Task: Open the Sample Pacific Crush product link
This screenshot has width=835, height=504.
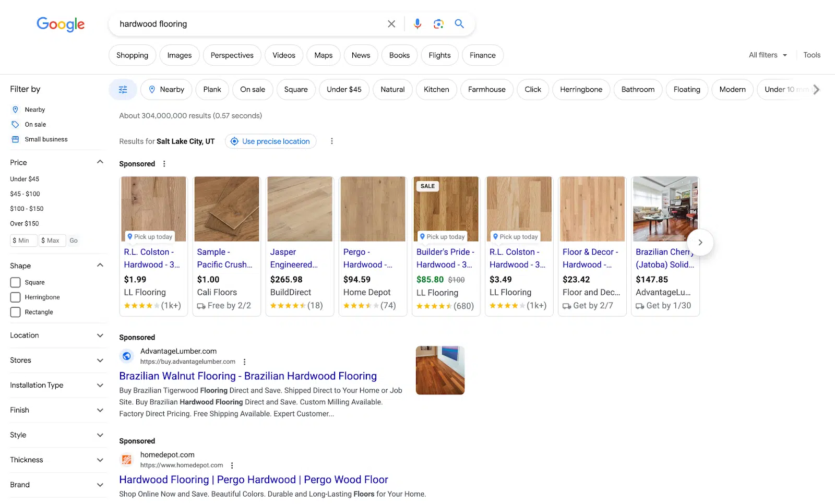Action: 225,258
